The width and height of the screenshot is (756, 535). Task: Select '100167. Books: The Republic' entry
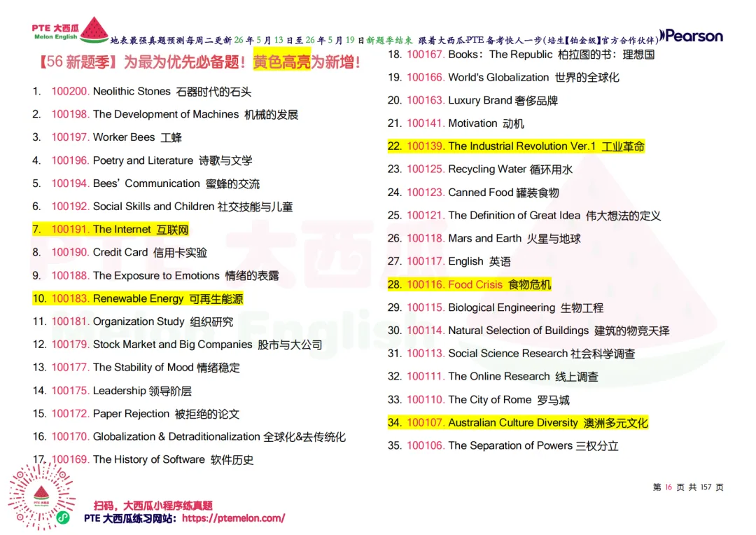521,55
